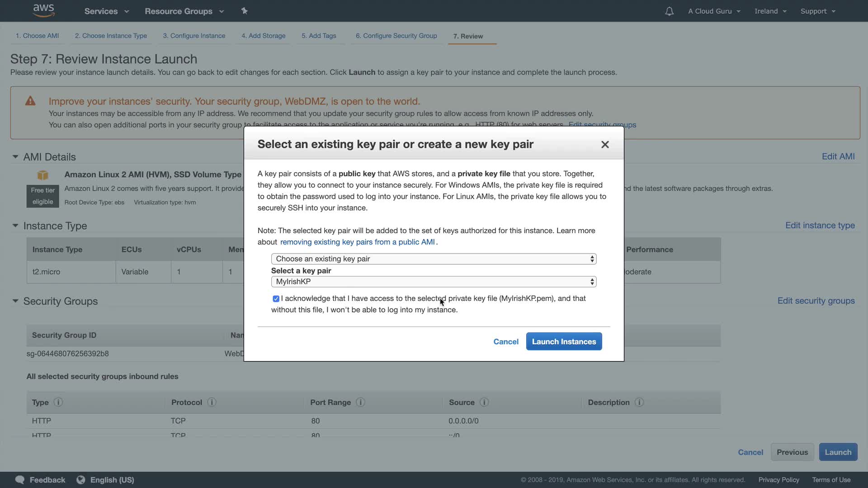The height and width of the screenshot is (488, 868).
Task: Collapse the Security Groups section
Action: pos(15,301)
